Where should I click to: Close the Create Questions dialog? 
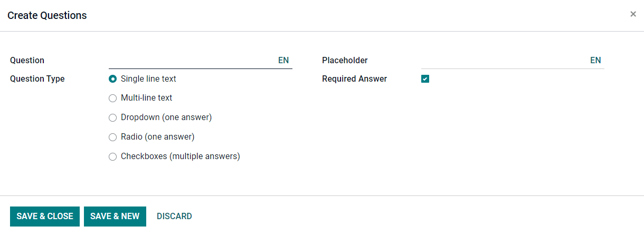[x=633, y=14]
